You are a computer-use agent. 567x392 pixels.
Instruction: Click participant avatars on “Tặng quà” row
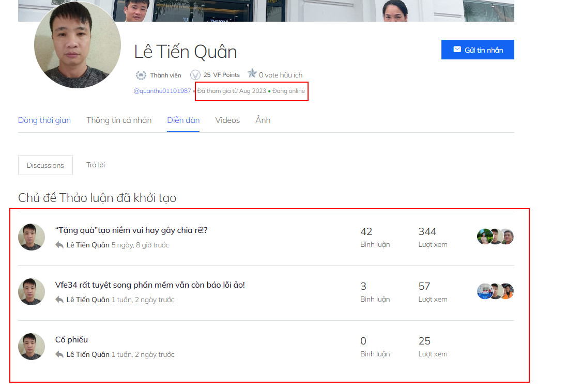[495, 237]
